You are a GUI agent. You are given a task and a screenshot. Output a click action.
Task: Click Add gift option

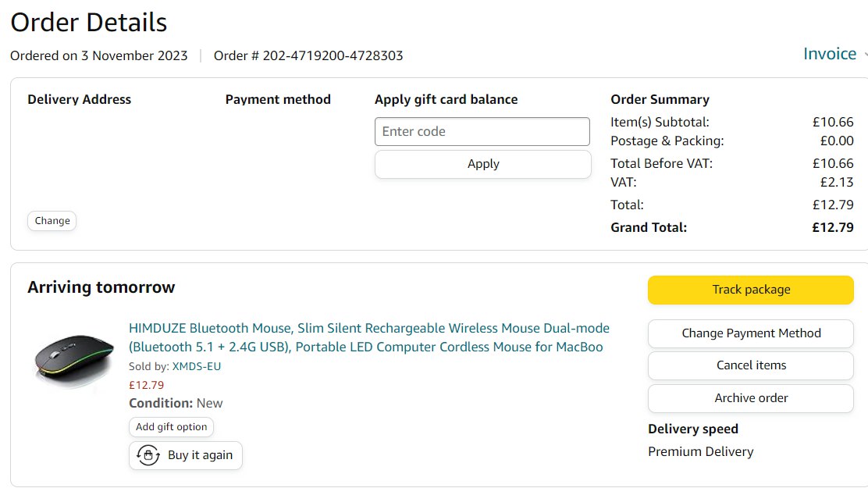click(171, 427)
